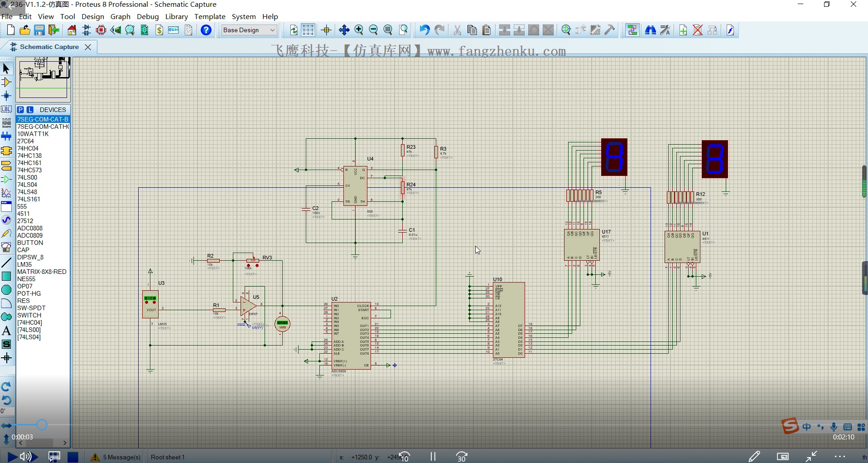
Task: Click the P pick devices button
Action: (20, 110)
